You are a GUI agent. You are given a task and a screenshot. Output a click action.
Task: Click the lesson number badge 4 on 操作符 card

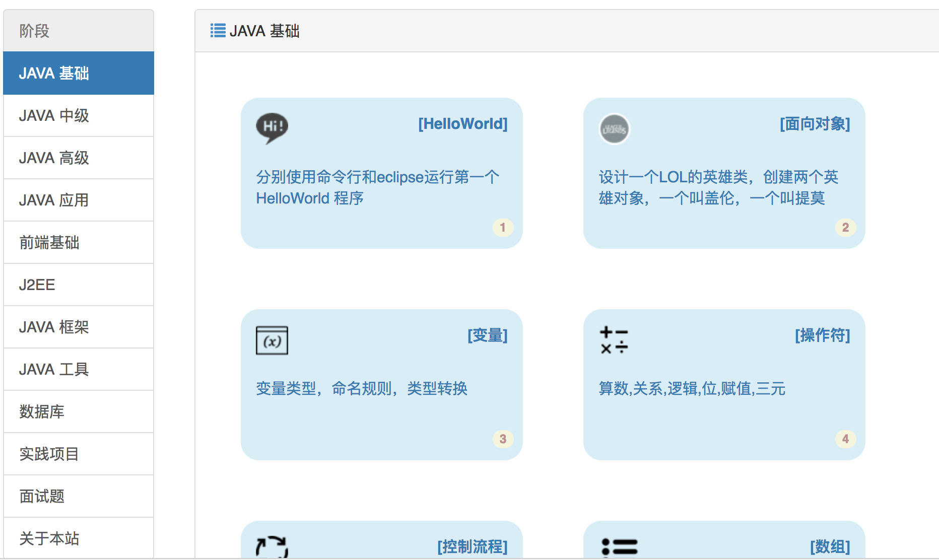tap(845, 439)
